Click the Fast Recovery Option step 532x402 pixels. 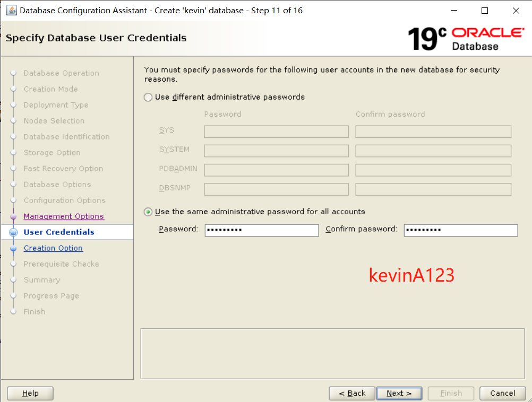63,169
